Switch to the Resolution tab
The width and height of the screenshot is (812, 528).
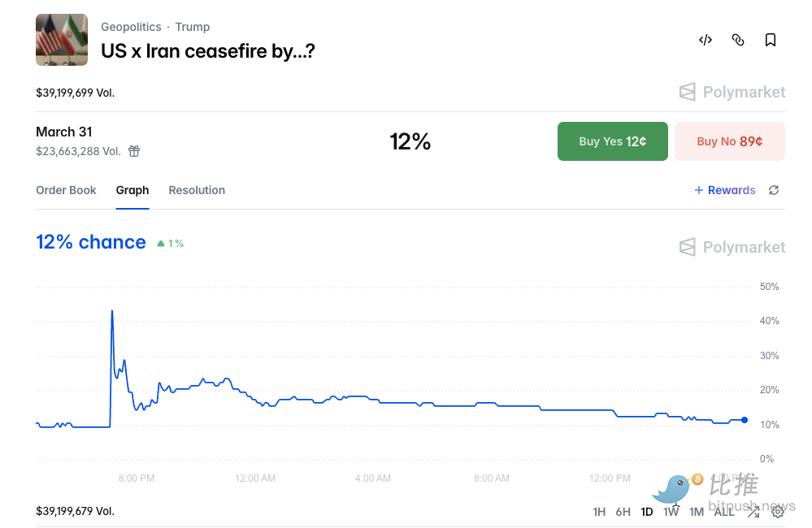197,190
